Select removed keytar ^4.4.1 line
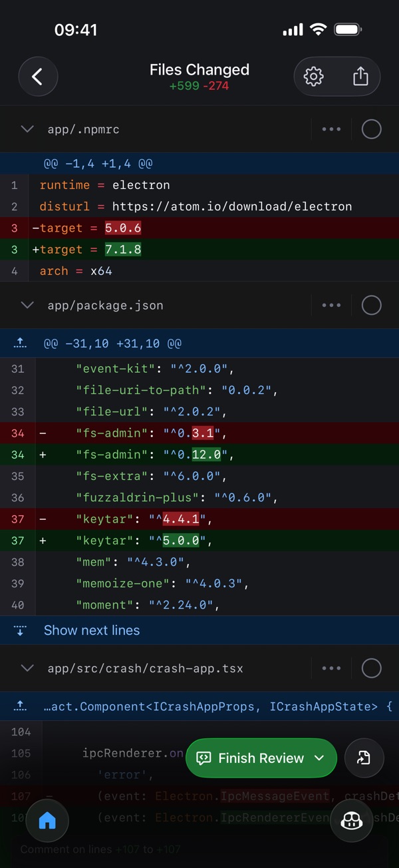399x868 pixels. (x=199, y=519)
